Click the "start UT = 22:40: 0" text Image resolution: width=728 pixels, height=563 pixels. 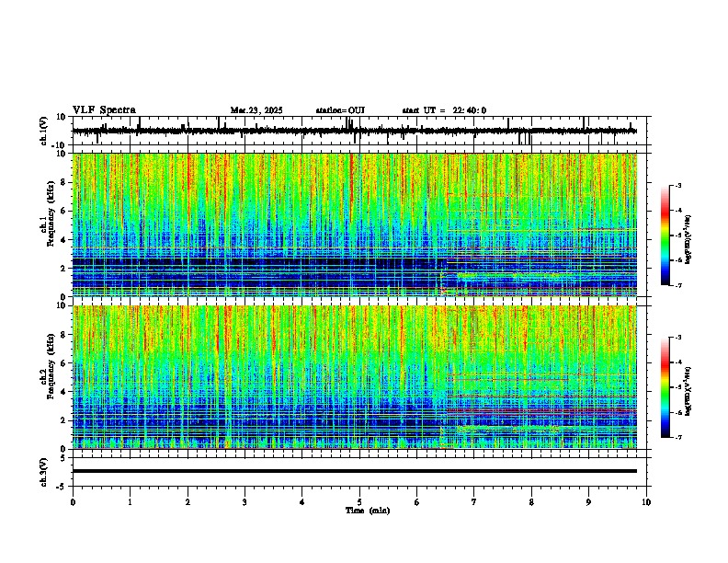coord(444,110)
